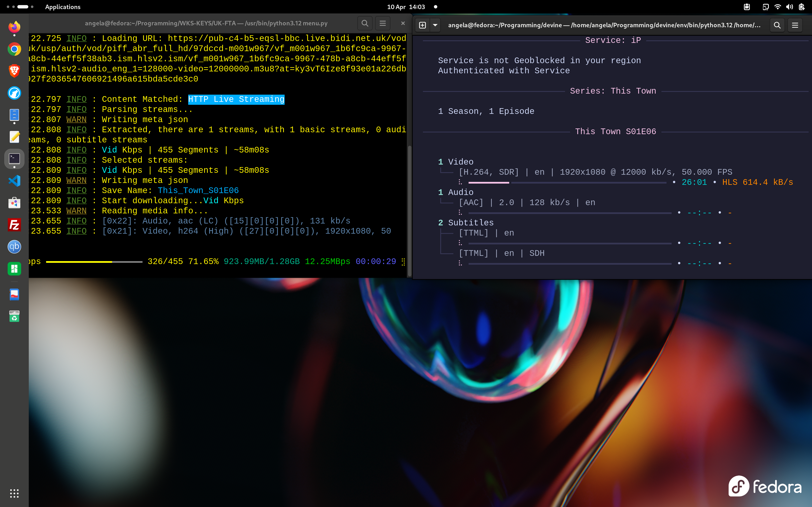The image size is (812, 507).
Task: Open the Applications menu in top bar
Action: [63, 7]
